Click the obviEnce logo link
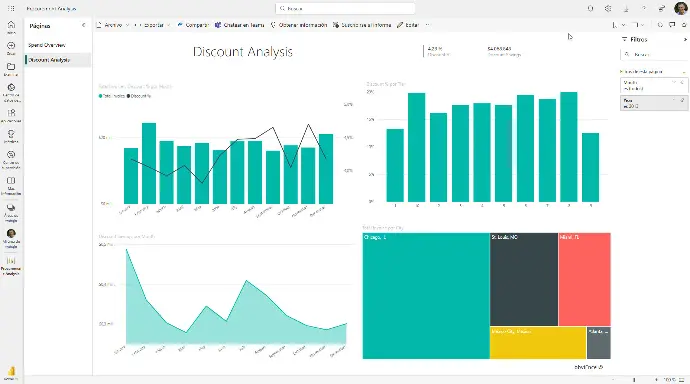This screenshot has height=384, width=690. tap(589, 367)
